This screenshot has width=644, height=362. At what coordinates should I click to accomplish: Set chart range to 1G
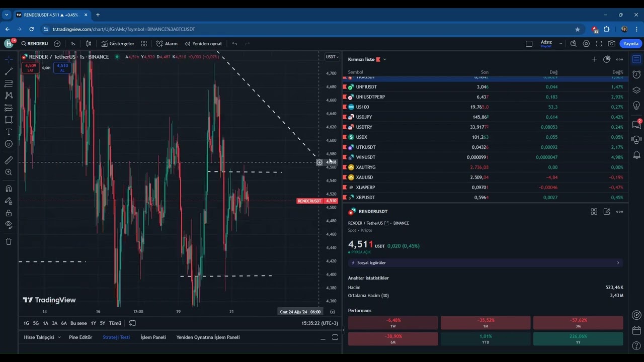coord(26,323)
